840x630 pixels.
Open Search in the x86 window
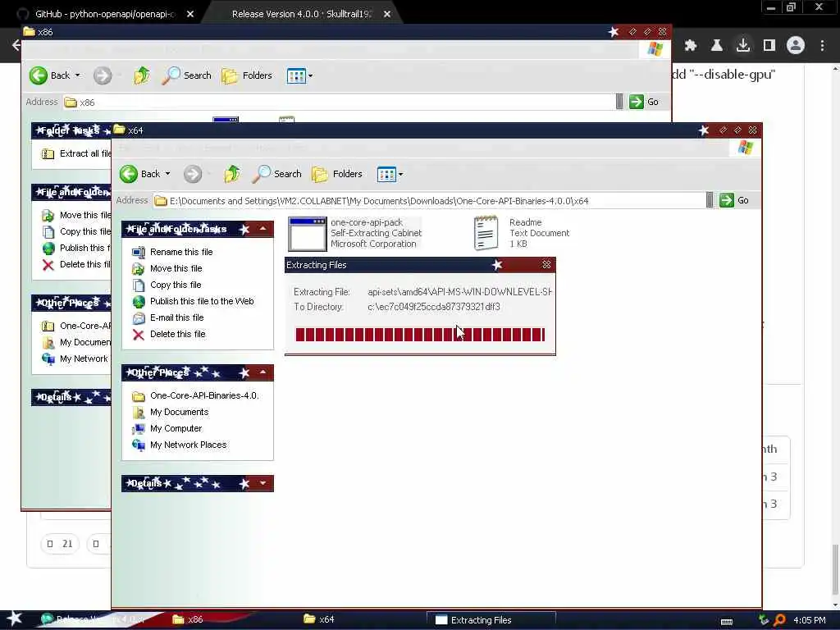[x=187, y=75]
